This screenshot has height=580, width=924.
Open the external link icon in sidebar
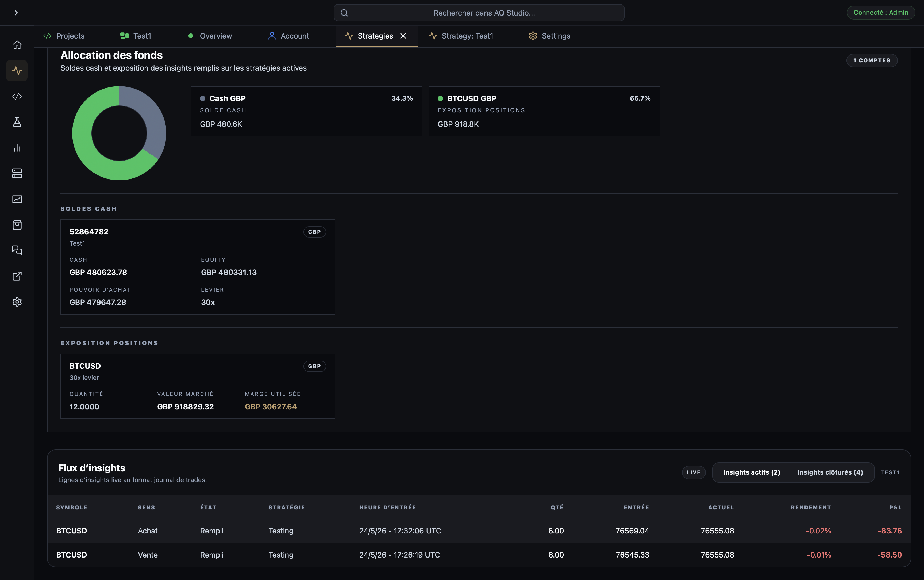click(17, 276)
